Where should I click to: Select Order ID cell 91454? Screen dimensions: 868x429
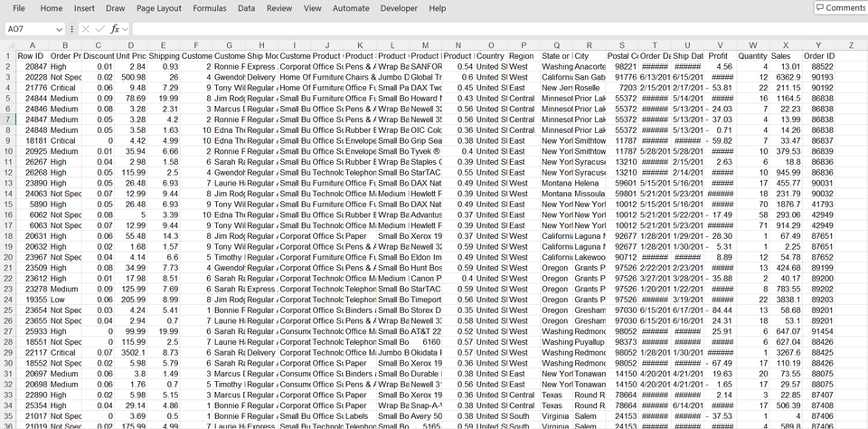point(819,331)
